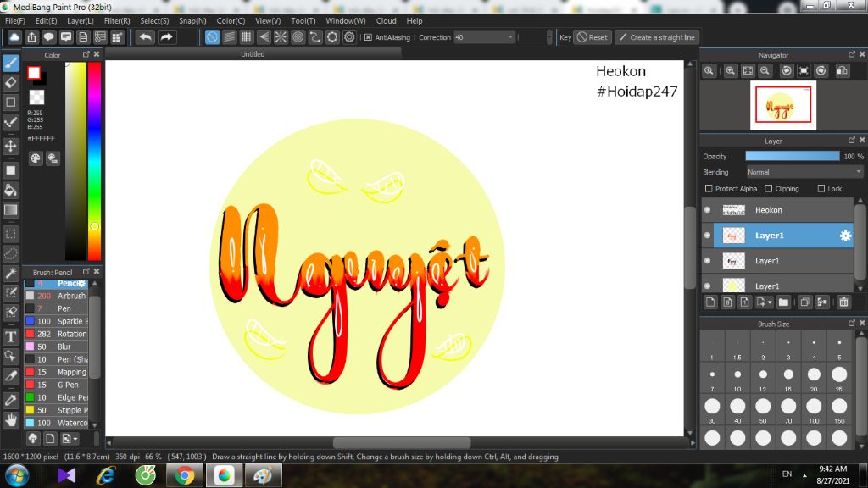
Task: Open the Select menu
Action: 154,20
